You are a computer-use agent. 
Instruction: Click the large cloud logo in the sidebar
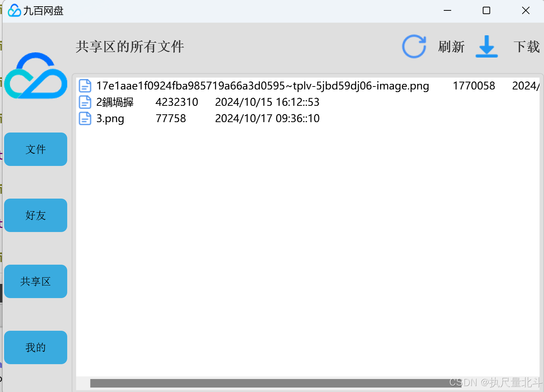tap(36, 76)
